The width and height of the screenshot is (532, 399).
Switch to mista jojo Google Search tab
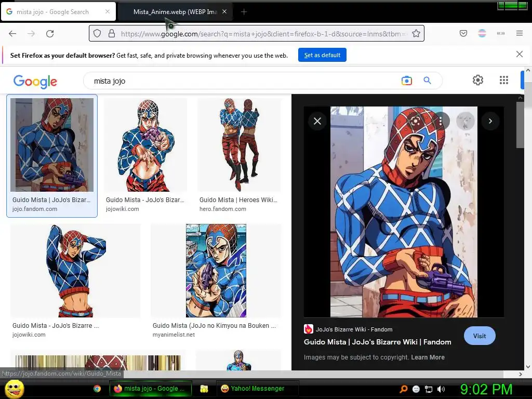click(x=58, y=12)
